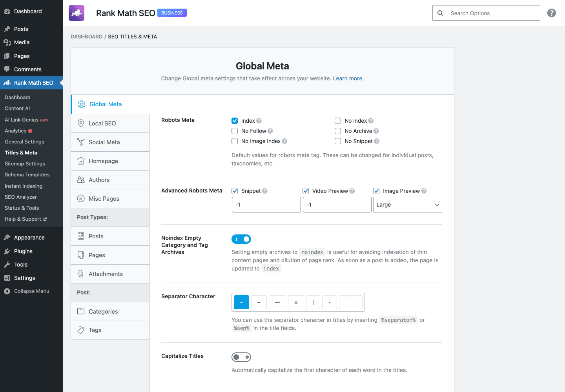Viewport: 565px width, 392px height.
Task: Select the vertical bar separator button
Action: (x=313, y=302)
